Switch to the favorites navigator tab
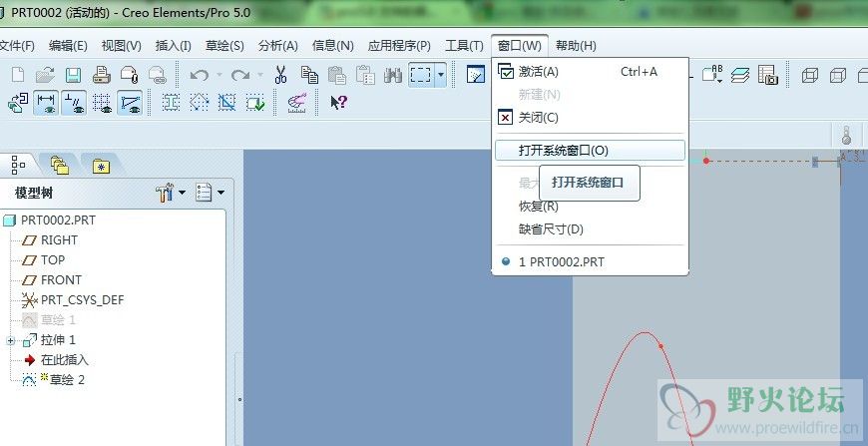This screenshot has height=446, width=868. 101,166
